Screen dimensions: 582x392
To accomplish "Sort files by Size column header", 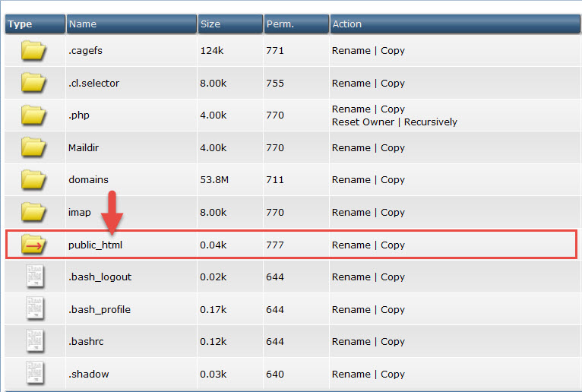I will (x=210, y=24).
